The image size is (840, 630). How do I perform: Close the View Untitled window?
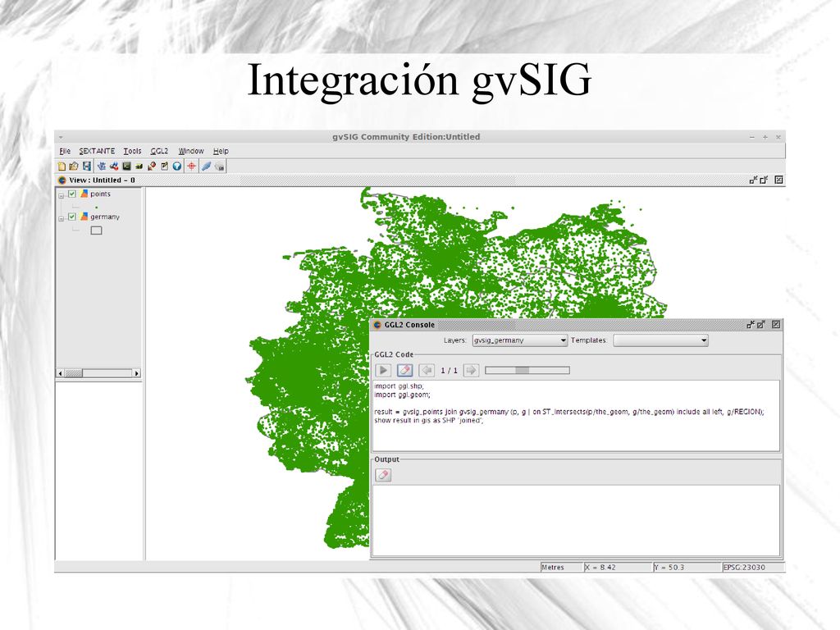click(x=779, y=180)
